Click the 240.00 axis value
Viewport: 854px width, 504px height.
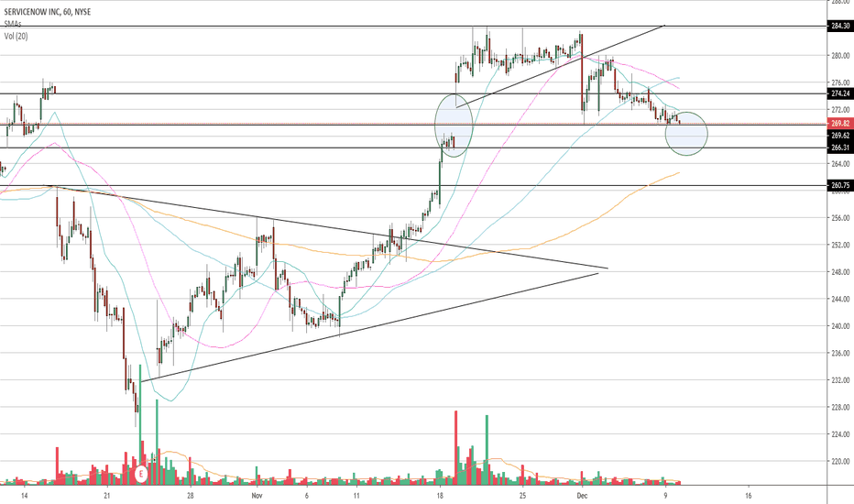(x=840, y=326)
